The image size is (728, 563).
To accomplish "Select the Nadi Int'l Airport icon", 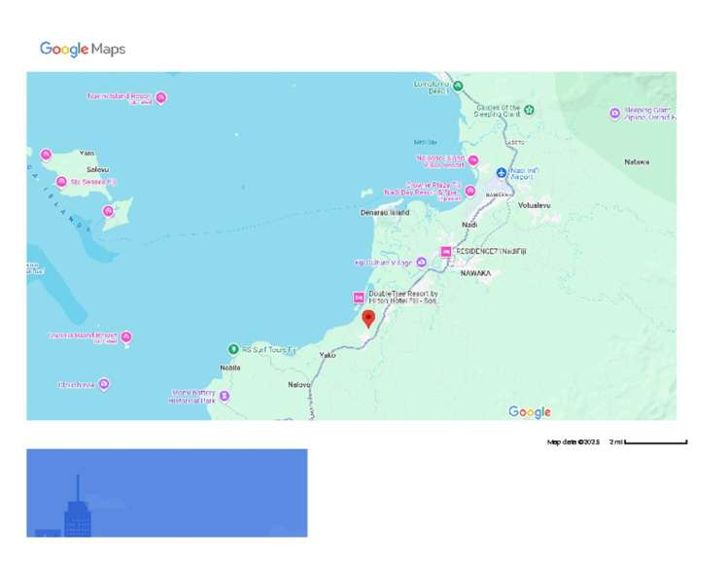I will coord(502,173).
